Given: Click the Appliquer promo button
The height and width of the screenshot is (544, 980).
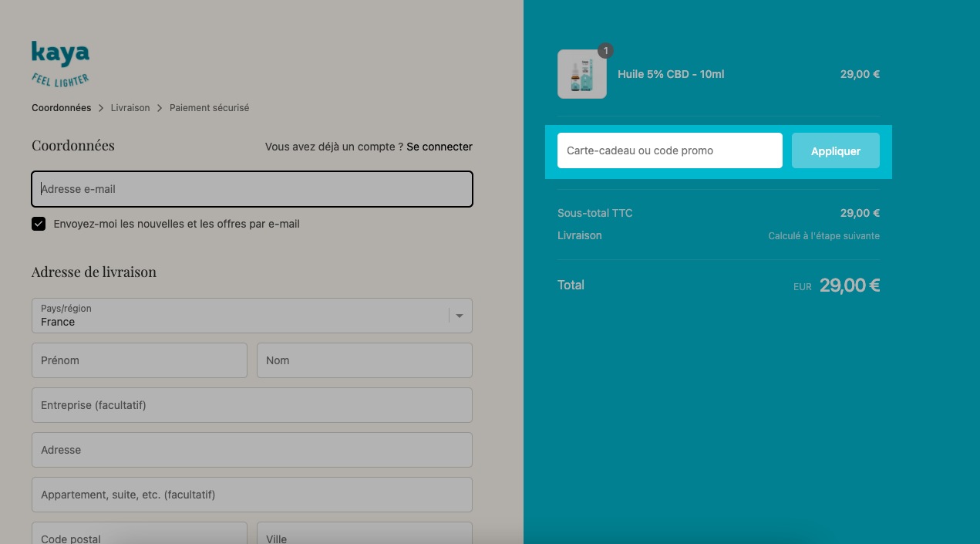Looking at the screenshot, I should 836,150.
